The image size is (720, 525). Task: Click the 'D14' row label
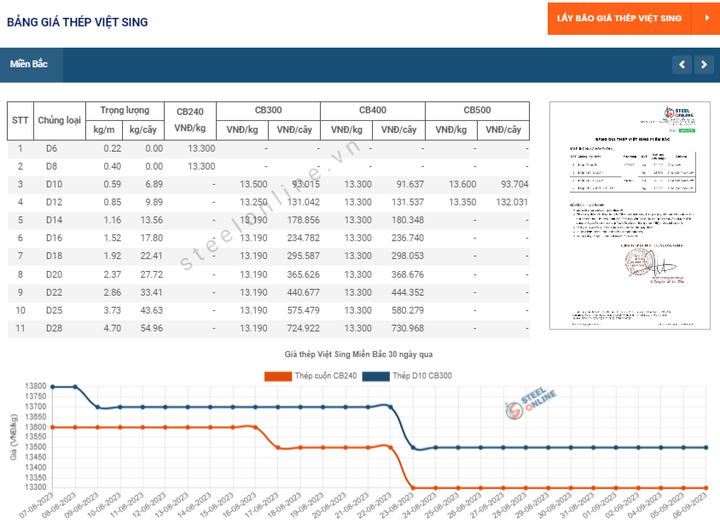coord(54,220)
